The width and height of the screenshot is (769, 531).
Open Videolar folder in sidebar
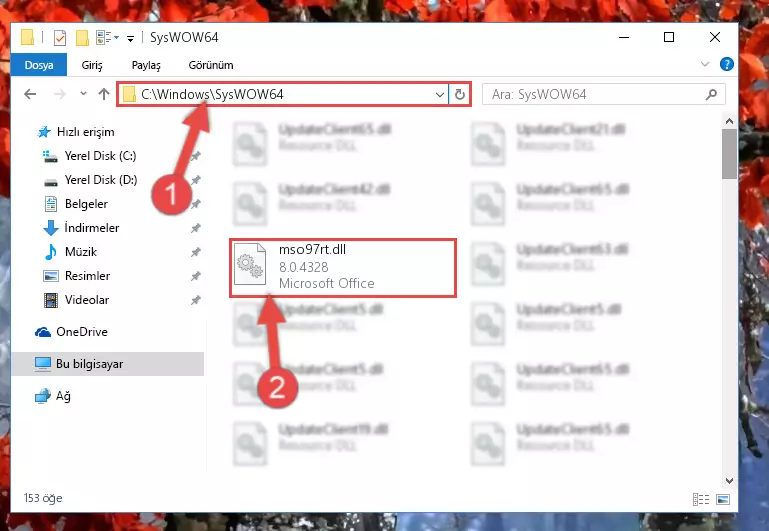pos(87,300)
